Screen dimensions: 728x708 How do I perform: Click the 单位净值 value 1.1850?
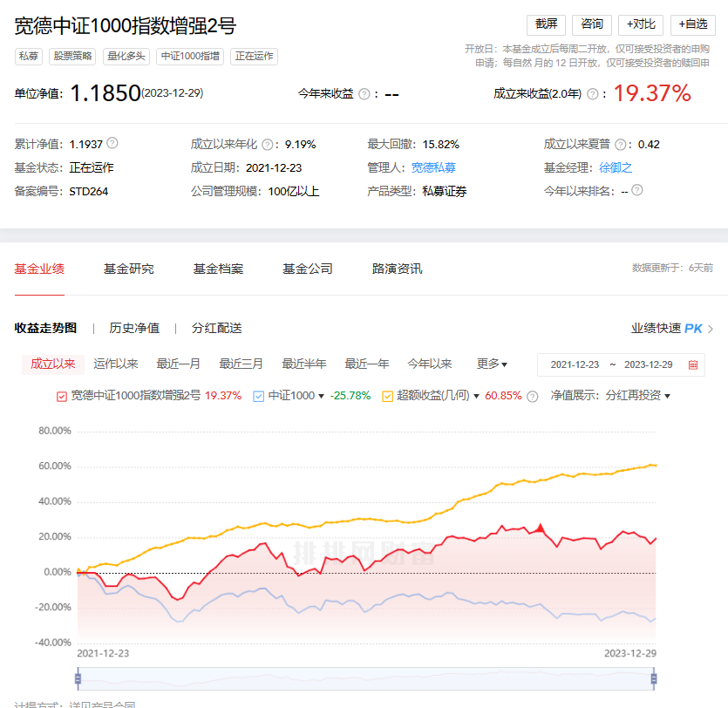[105, 93]
